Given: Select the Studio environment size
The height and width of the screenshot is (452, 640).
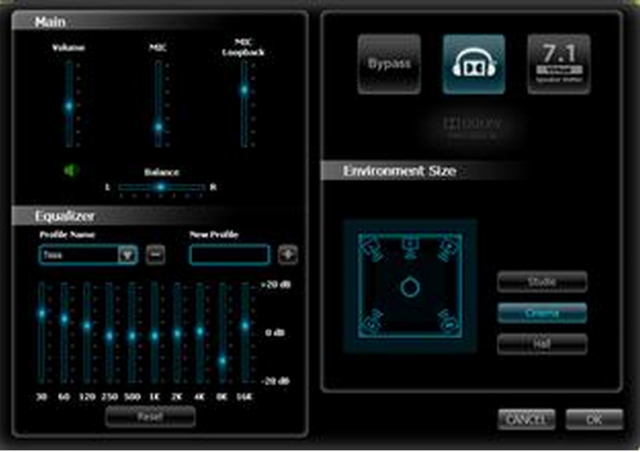Looking at the screenshot, I should pos(542,283).
